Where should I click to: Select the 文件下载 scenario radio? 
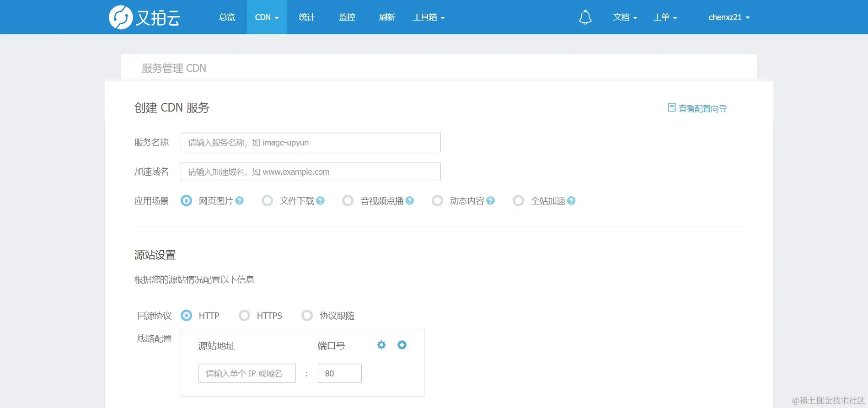tap(268, 201)
